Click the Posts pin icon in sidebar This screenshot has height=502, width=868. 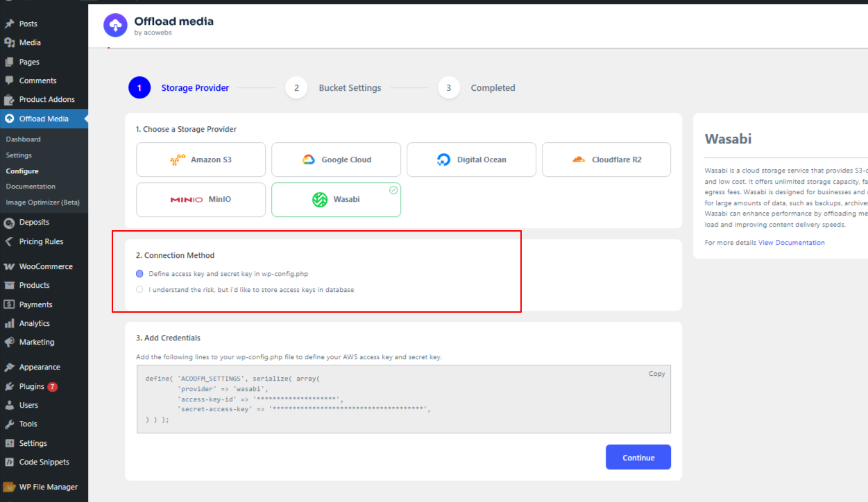9,24
